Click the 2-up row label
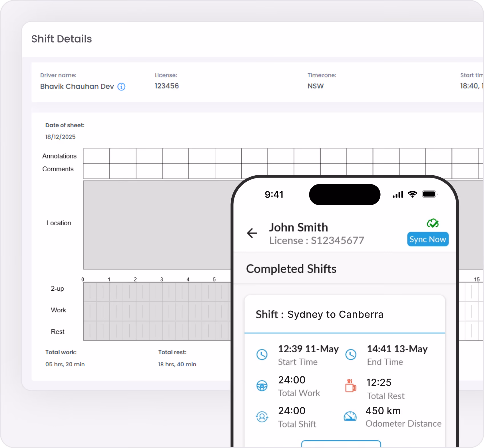This screenshot has height=448, width=484. [x=57, y=289]
